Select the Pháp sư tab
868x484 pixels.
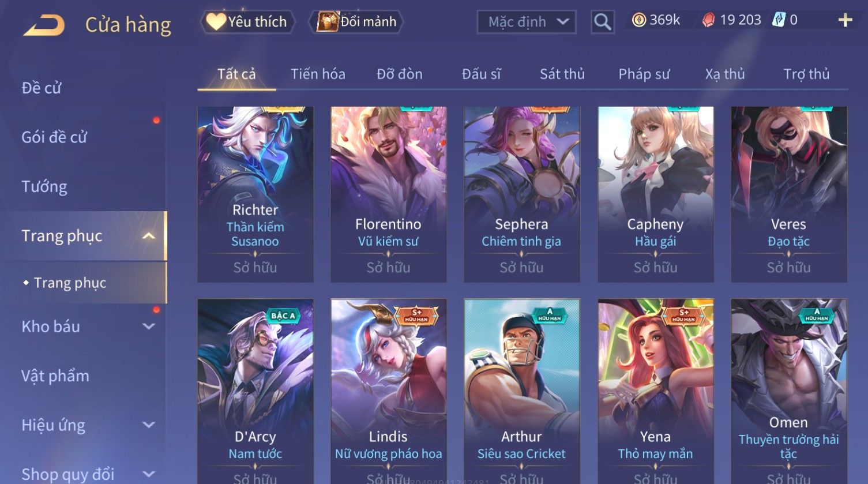[x=644, y=74]
